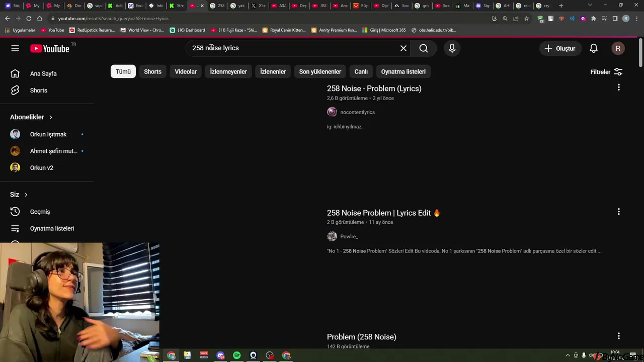Show hidden tray icons with the arrow
Viewport: 644px width, 362px height.
[568, 355]
